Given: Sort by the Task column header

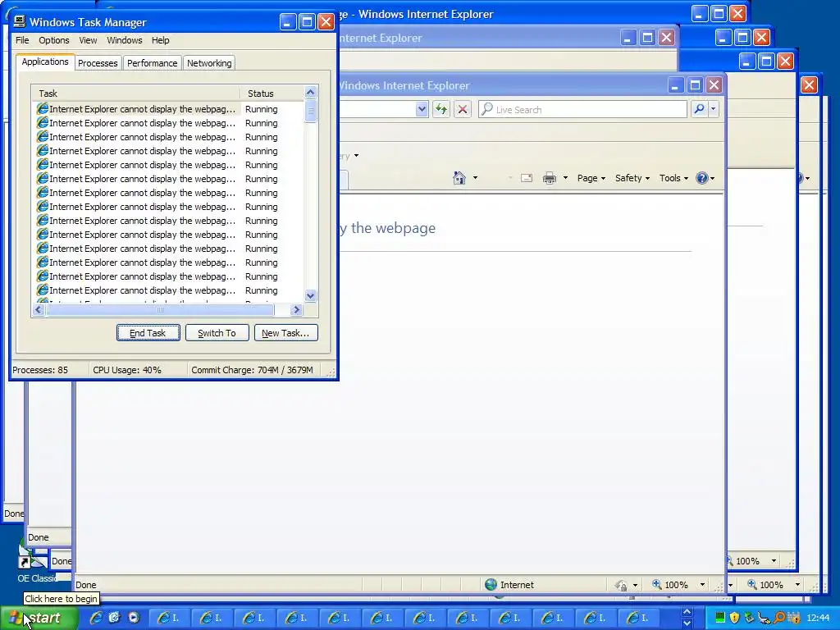Looking at the screenshot, I should pyautogui.click(x=136, y=94).
